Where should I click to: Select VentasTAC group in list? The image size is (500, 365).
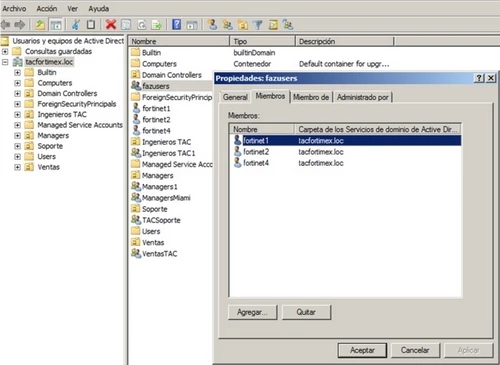(154, 254)
